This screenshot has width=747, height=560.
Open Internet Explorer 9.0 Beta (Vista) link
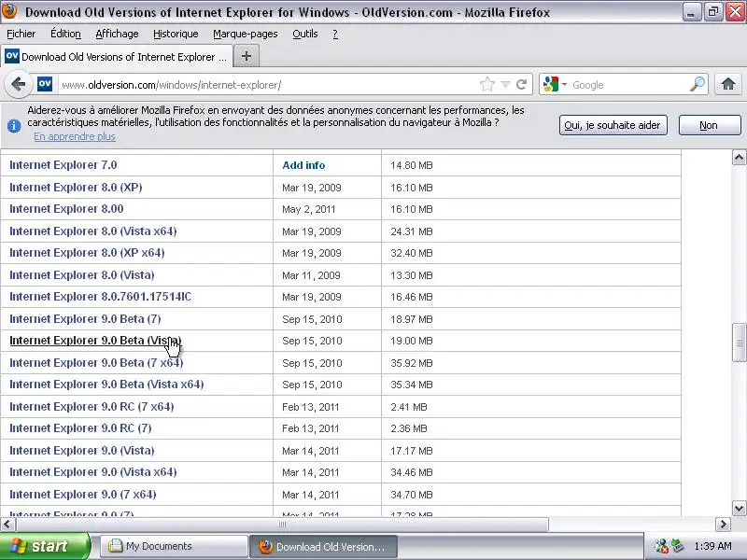pos(95,341)
